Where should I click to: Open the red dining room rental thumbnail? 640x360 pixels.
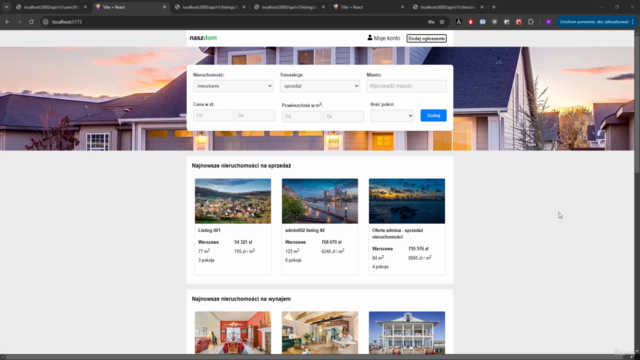(233, 333)
